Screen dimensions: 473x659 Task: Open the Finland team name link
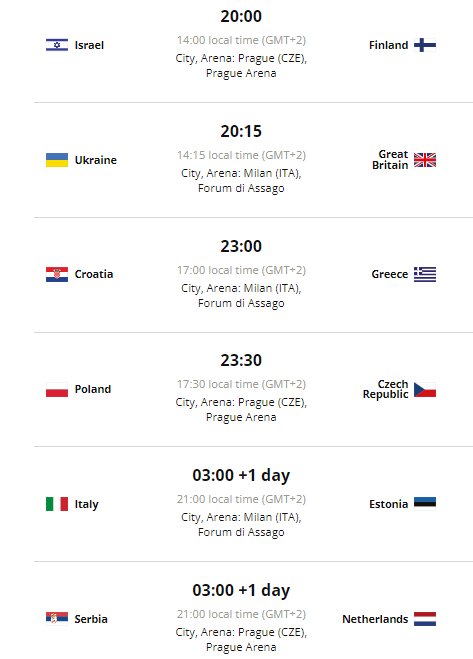coord(388,45)
